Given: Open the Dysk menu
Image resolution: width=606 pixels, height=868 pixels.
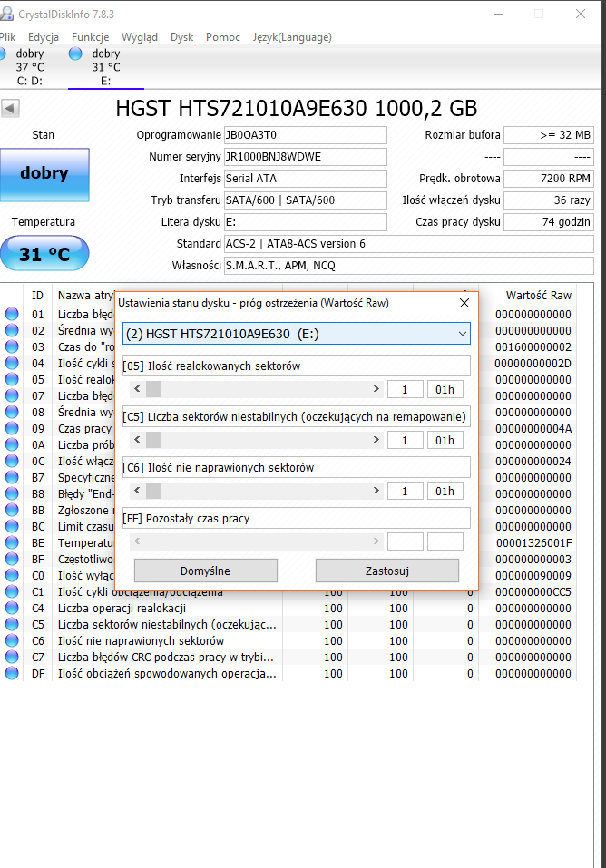Looking at the screenshot, I should point(181,37).
